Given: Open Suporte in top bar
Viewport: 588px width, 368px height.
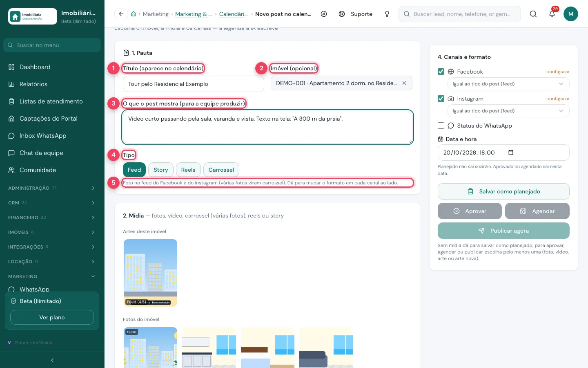Looking at the screenshot, I should click(x=356, y=14).
